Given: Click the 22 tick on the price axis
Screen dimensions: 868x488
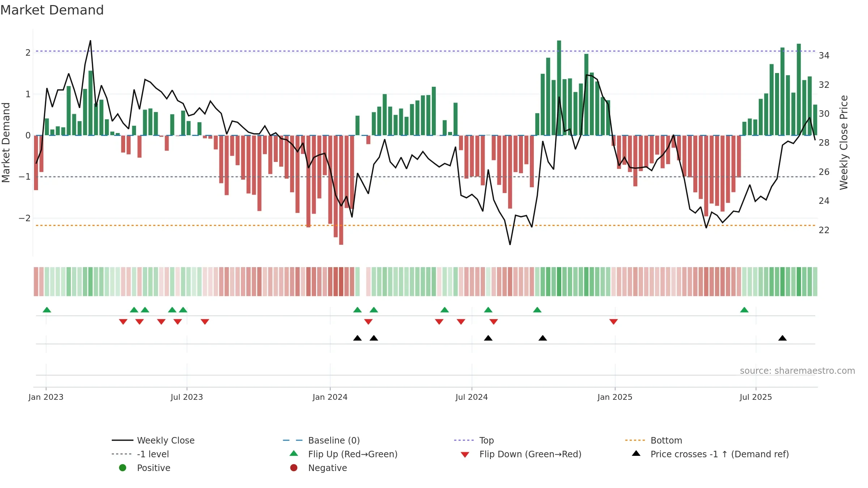Looking at the screenshot, I should click(824, 230).
